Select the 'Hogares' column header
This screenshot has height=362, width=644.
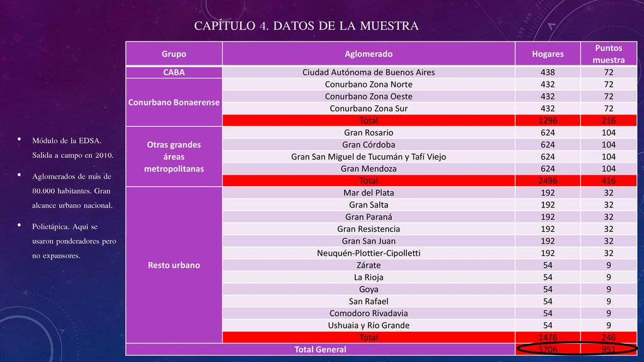pyautogui.click(x=548, y=54)
